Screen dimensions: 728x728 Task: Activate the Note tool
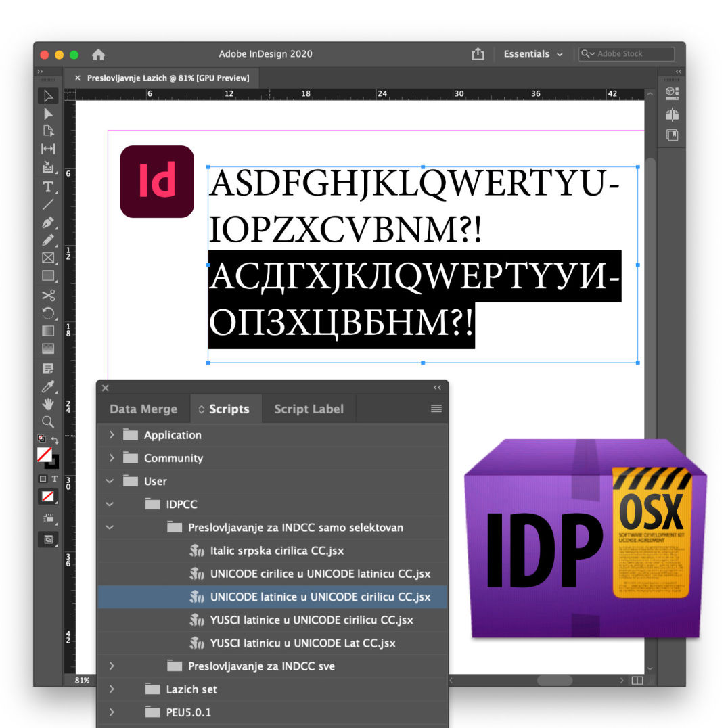click(48, 369)
